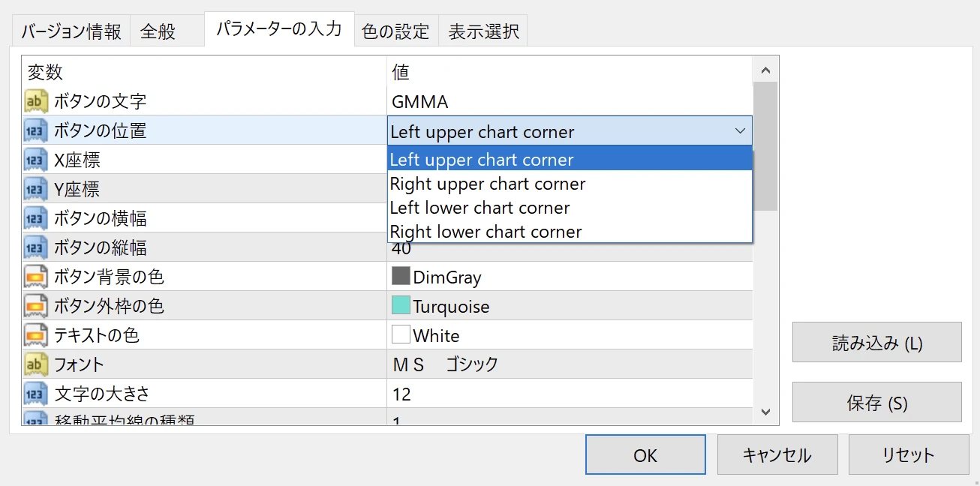980x486 pixels.
Task: Click the color icon beside ボタン外枠の色
Action: pyautogui.click(x=35, y=306)
